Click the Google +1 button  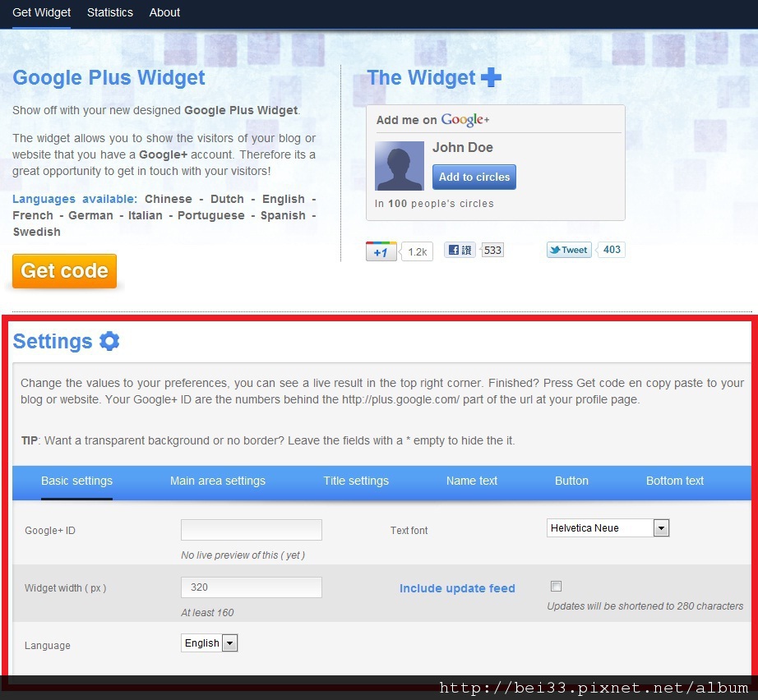coord(381,251)
